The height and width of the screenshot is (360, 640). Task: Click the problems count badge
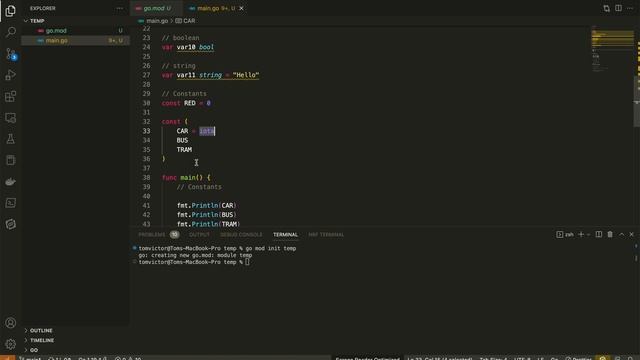point(174,235)
